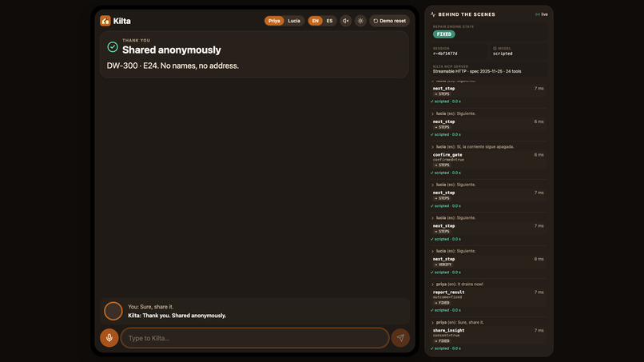Click the KILTA MCP SERVER label
The image size is (644, 362).
point(451,66)
